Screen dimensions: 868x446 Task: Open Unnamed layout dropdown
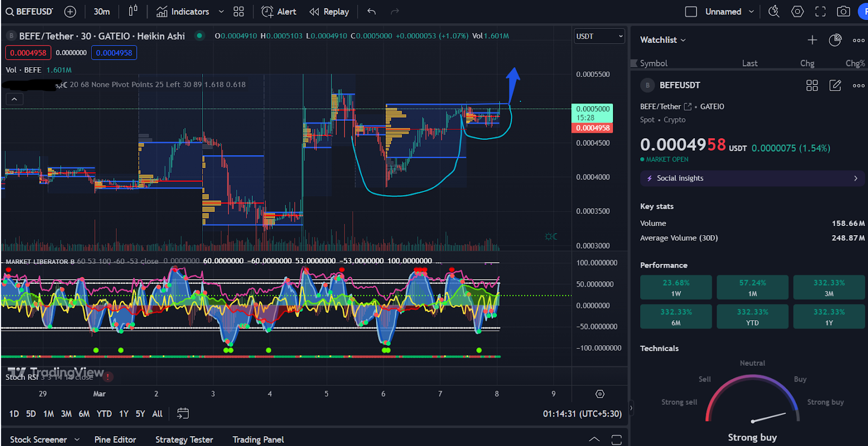pyautogui.click(x=730, y=11)
